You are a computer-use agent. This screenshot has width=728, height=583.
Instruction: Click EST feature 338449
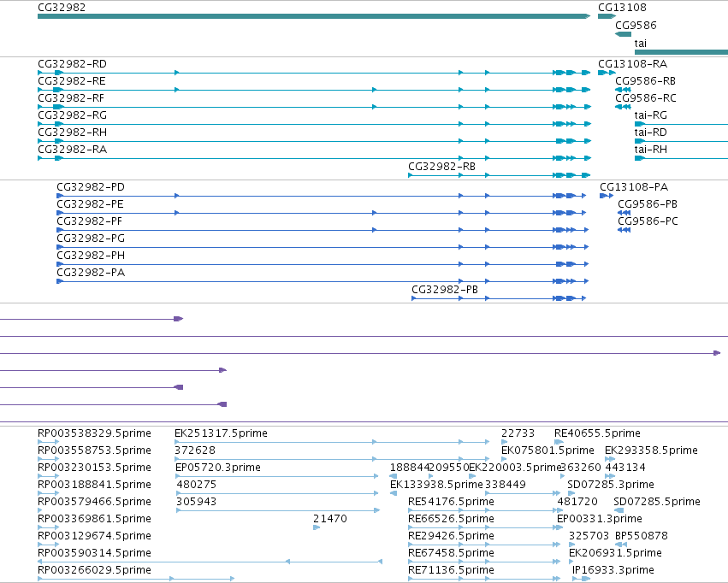505,486
